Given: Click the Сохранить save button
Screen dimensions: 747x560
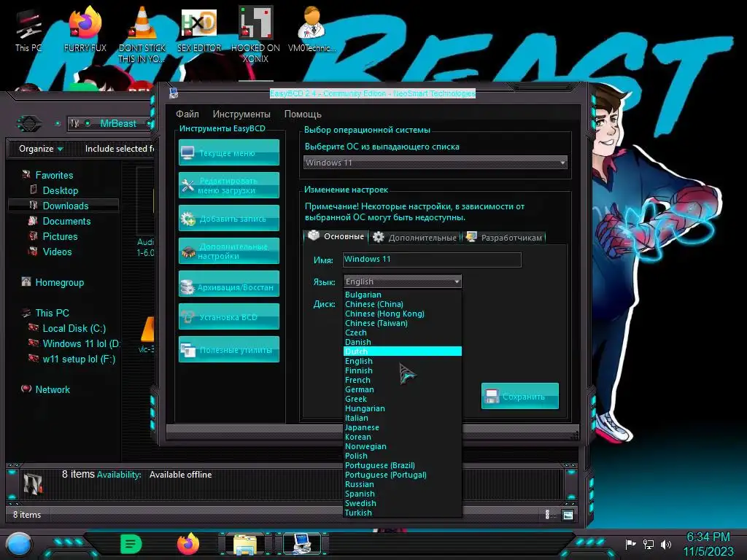Looking at the screenshot, I should click(519, 396).
